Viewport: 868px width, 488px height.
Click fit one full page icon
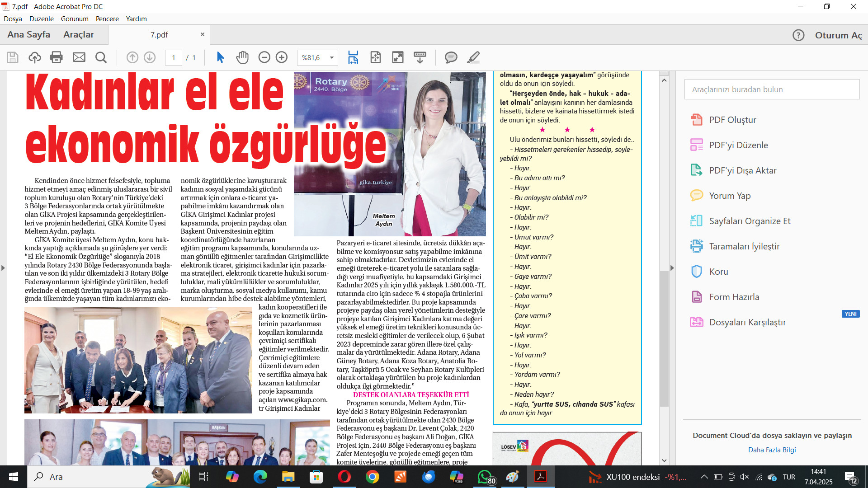click(376, 57)
